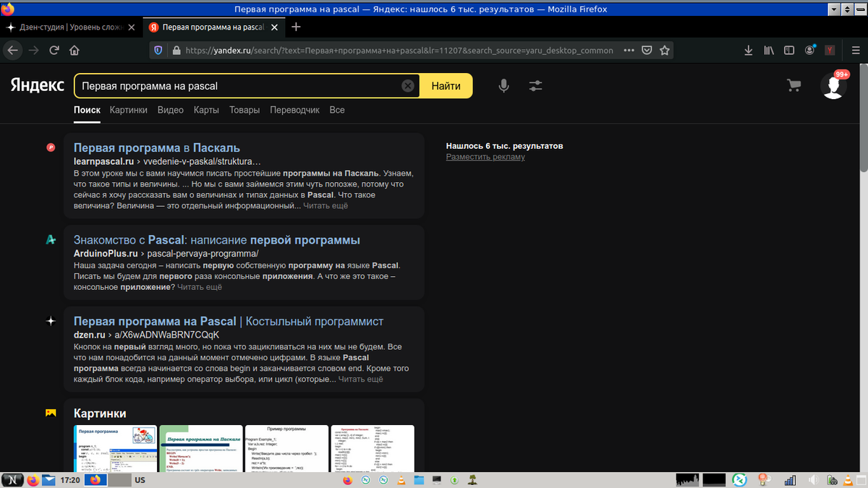Open the ArduinoPlus.ru site link
This screenshot has width=868, height=488.
[106, 254]
